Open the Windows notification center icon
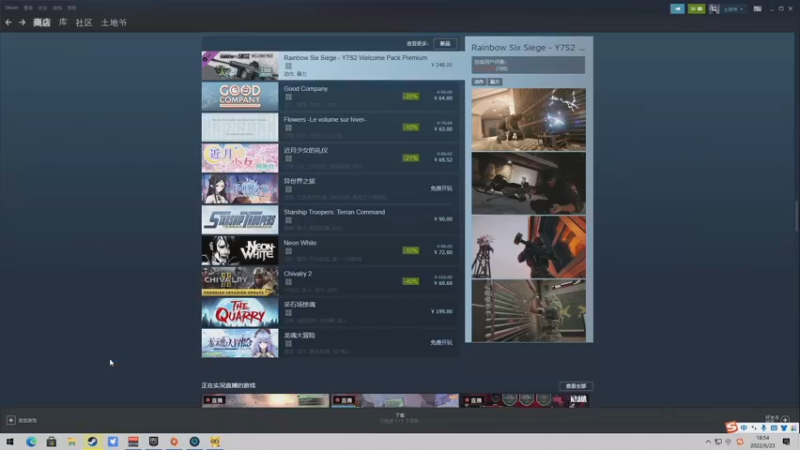800x450 pixels. coord(786,442)
